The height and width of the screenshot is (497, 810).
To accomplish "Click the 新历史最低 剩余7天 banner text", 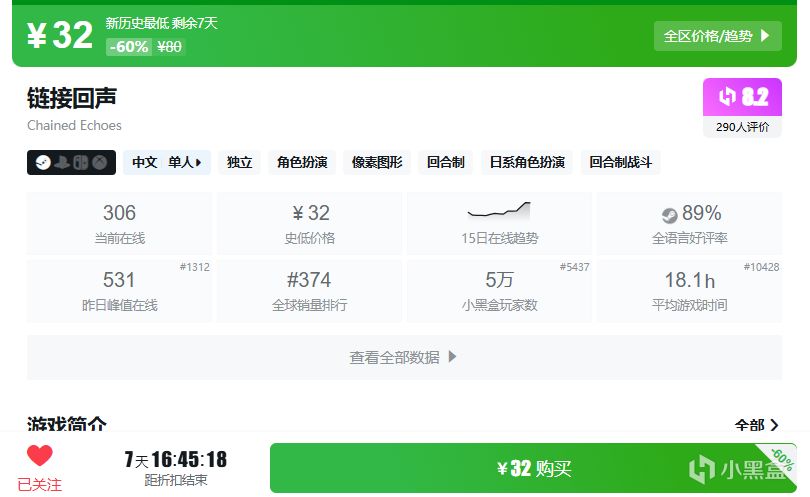I will (161, 23).
